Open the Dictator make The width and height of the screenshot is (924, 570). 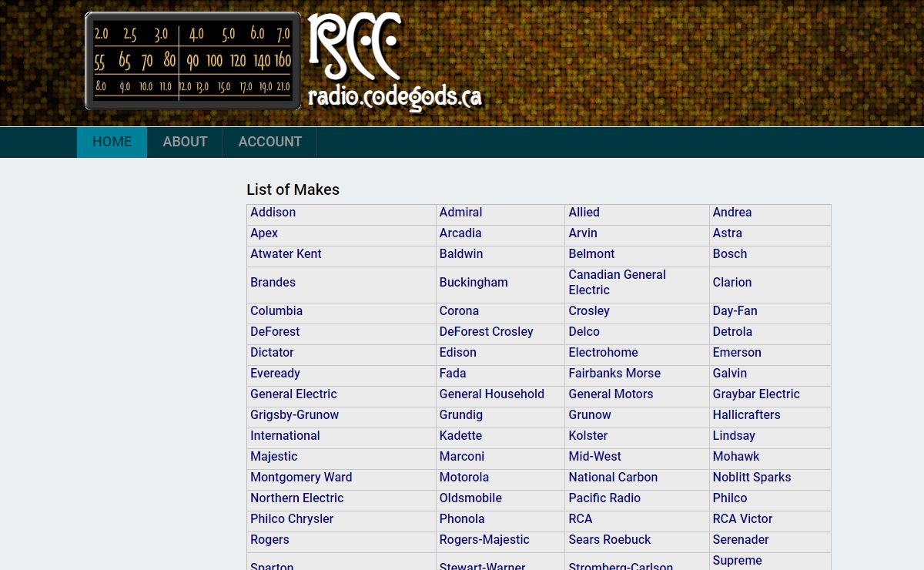click(272, 353)
